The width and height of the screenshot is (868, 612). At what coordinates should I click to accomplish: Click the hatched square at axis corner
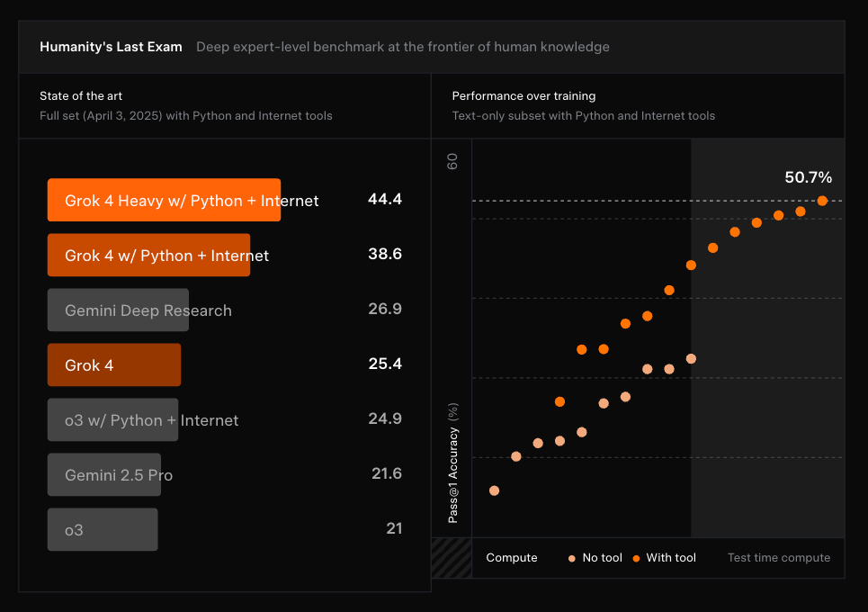click(x=452, y=558)
